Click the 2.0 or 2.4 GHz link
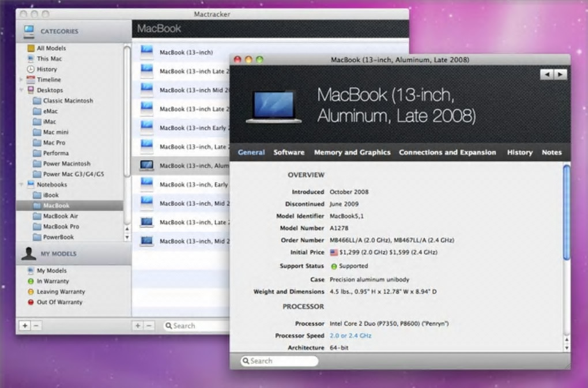Image resolution: width=588 pixels, height=388 pixels. (350, 336)
